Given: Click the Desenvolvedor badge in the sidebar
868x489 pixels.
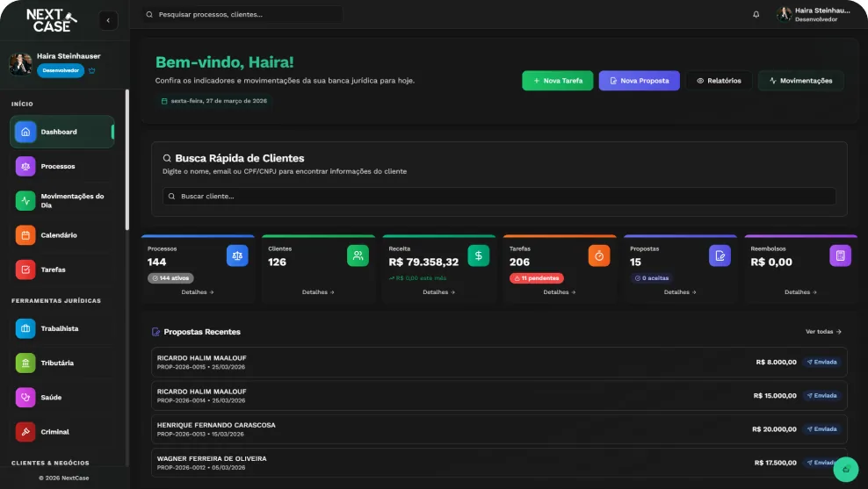Looking at the screenshot, I should click(x=61, y=71).
